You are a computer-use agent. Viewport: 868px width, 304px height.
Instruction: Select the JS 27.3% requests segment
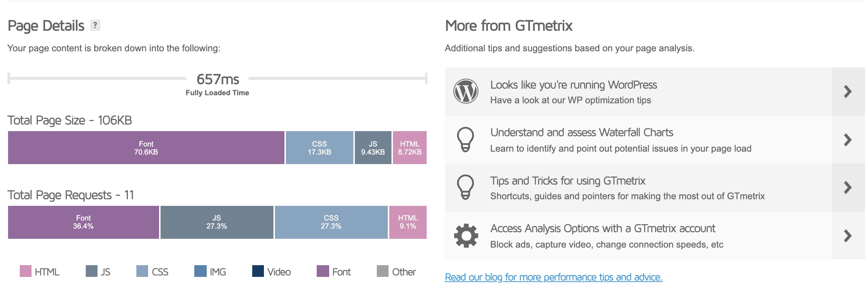pos(217,222)
